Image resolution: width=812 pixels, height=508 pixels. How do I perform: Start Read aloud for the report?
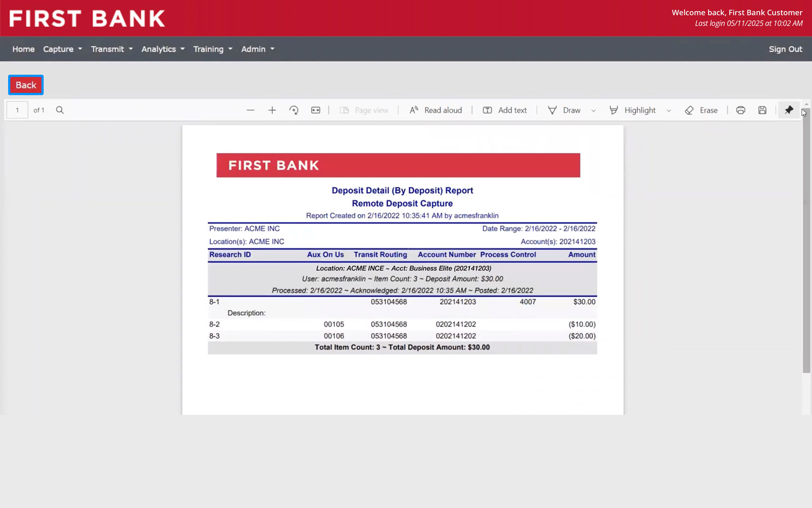pos(436,110)
